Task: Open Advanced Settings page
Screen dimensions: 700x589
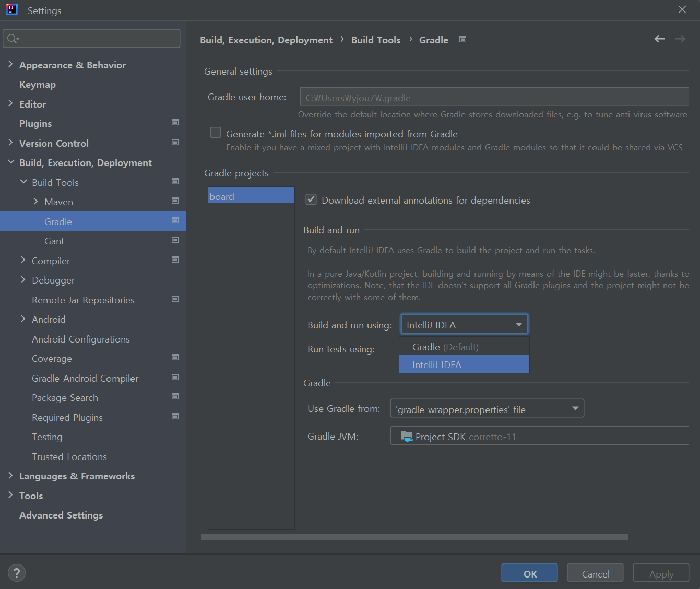Action: [61, 515]
